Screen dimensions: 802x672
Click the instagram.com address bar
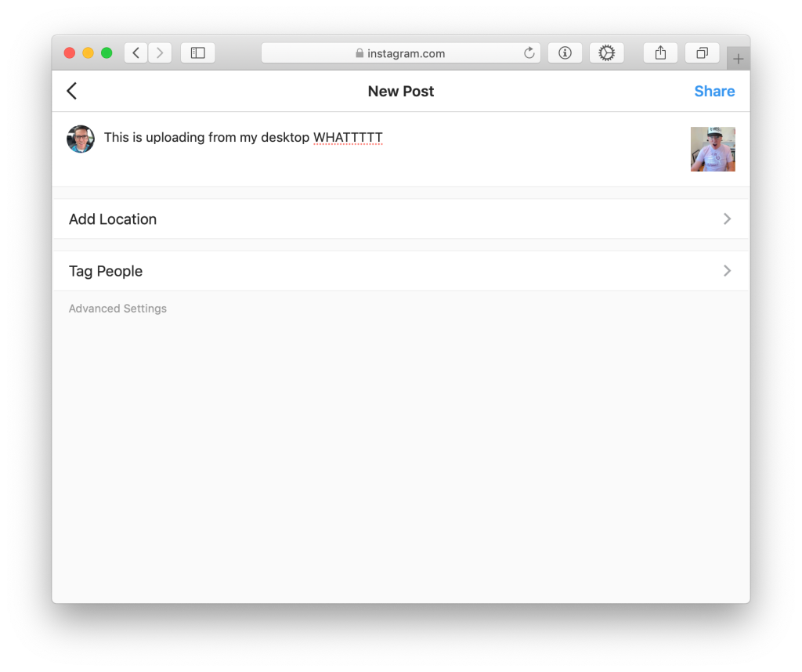tap(400, 52)
